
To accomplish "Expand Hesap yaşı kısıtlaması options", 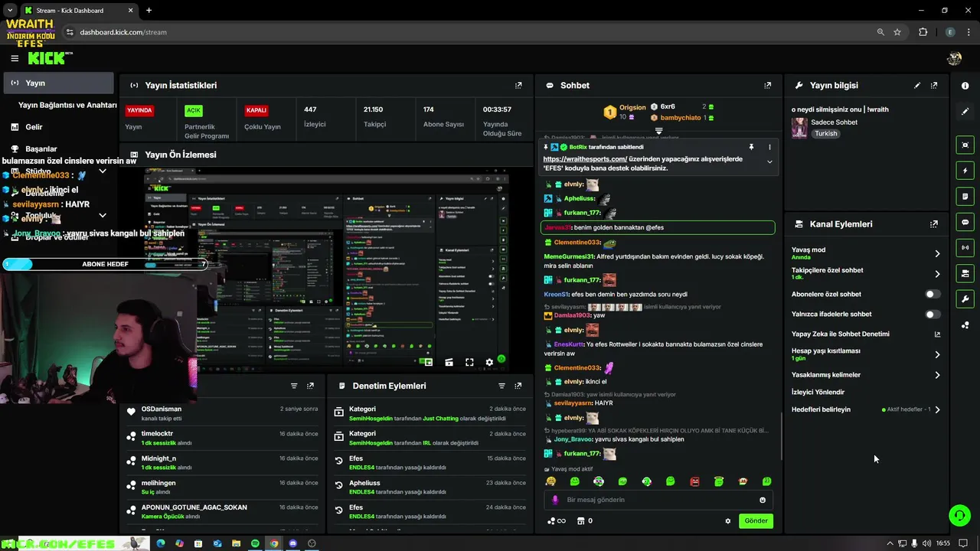I will [937, 354].
